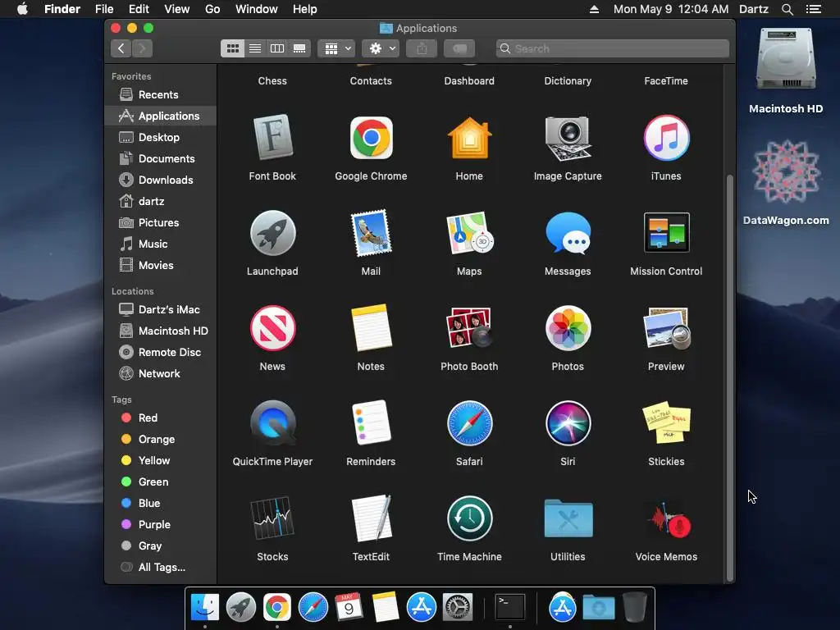The height and width of the screenshot is (630, 840).
Task: Open the Edit menu
Action: (x=139, y=9)
